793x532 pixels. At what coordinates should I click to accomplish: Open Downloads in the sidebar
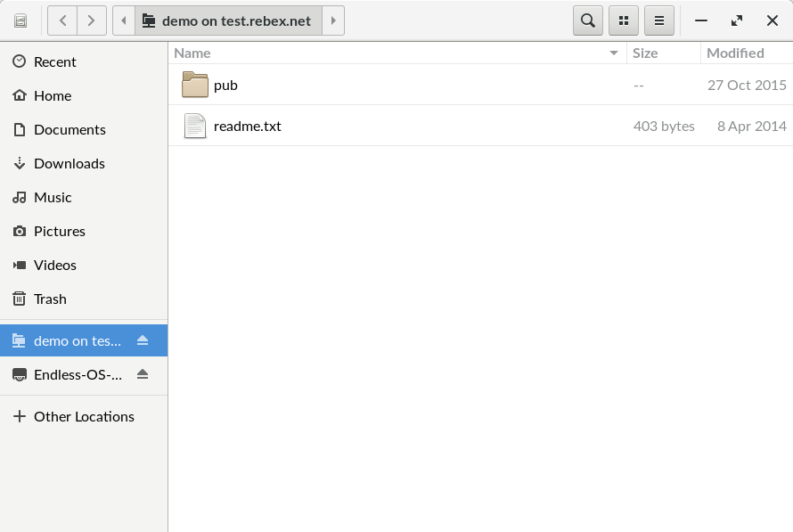(x=84, y=163)
